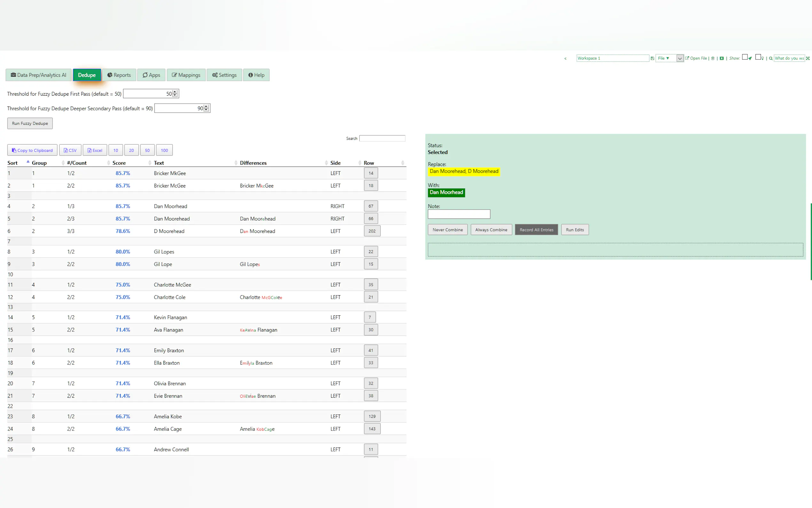Click the Open File external-link icon

pyautogui.click(x=687, y=58)
